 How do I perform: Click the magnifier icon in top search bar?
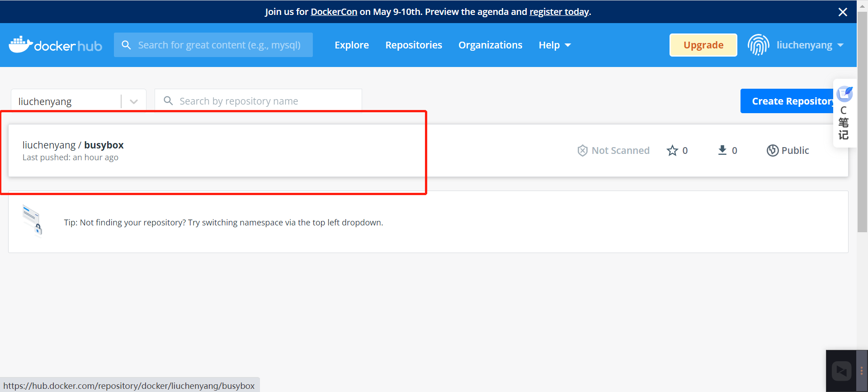pyautogui.click(x=126, y=45)
